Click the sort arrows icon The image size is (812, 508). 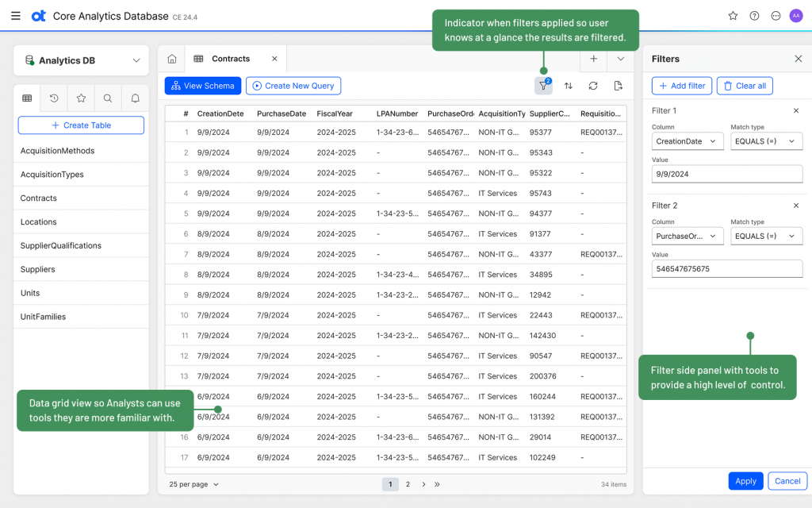pyautogui.click(x=569, y=86)
